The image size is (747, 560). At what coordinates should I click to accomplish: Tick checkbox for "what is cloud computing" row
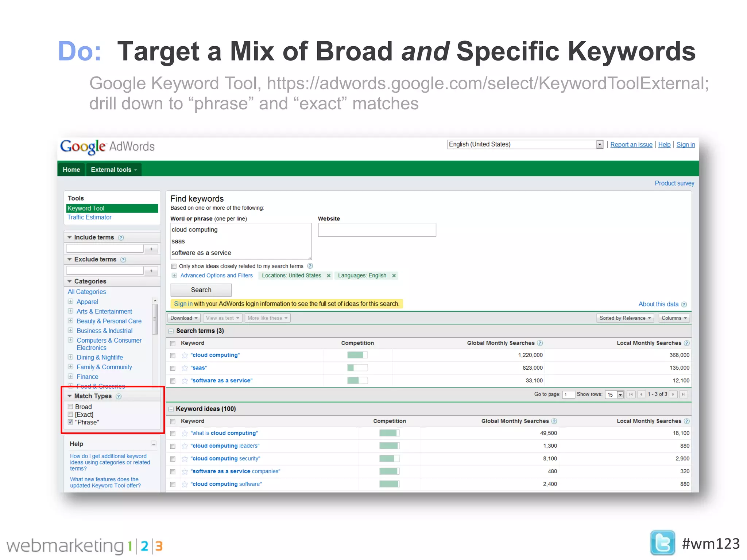173,433
